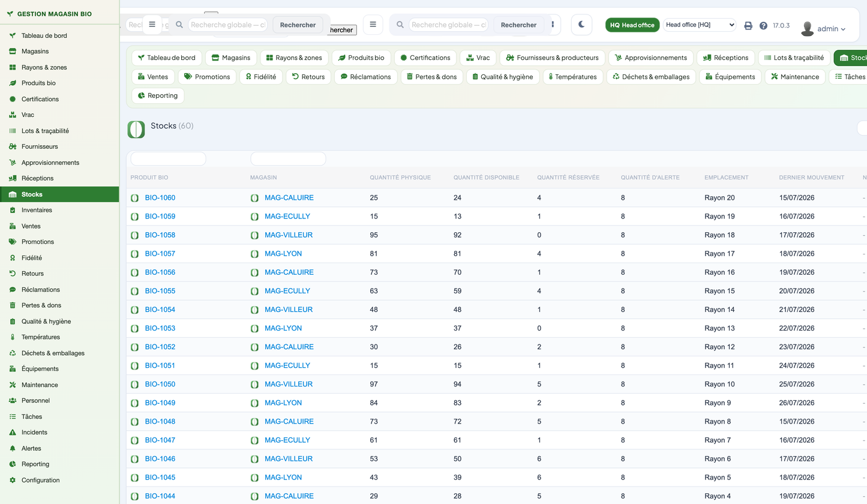The width and height of the screenshot is (867, 504).
Task: Click the version number 17.0.3
Action: 781,26
